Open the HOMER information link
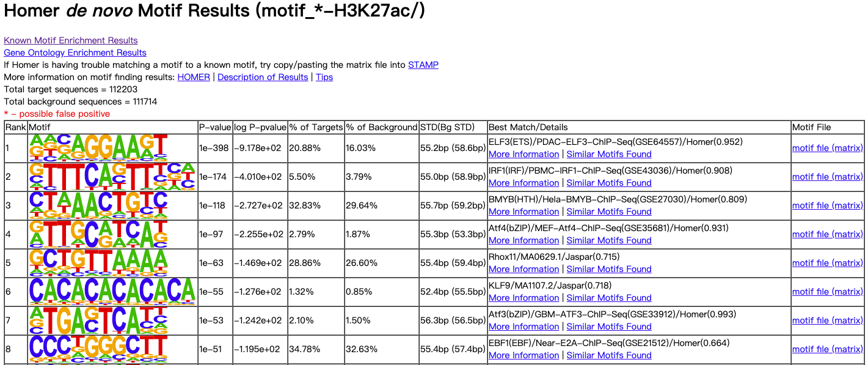This screenshot has width=868, height=365. [194, 77]
